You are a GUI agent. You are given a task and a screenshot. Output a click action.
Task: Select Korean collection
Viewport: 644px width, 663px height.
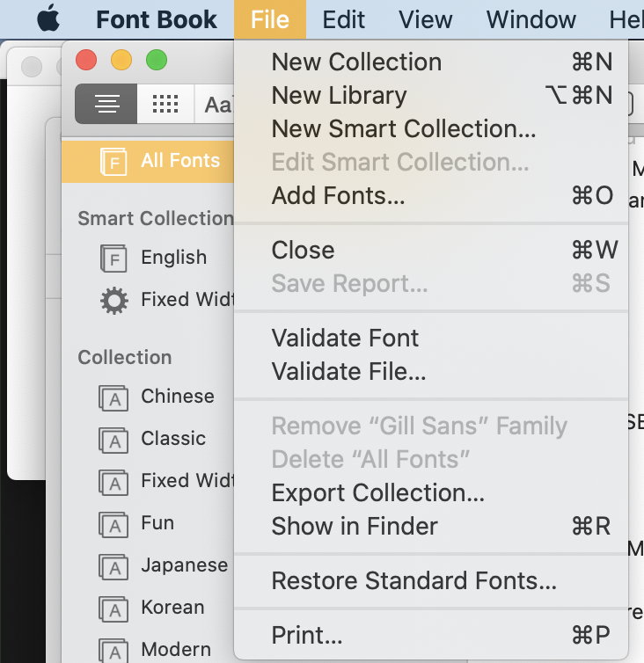(x=148, y=608)
